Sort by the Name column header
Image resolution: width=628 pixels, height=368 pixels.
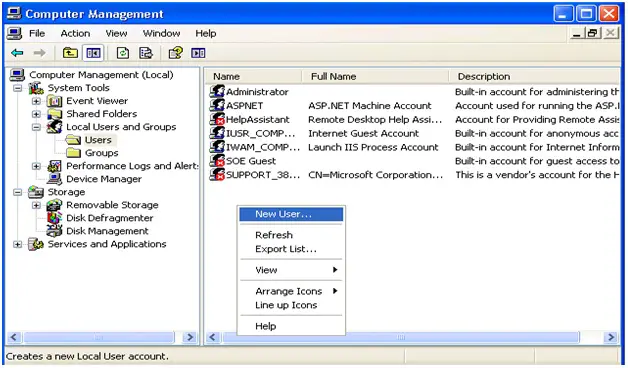[x=254, y=76]
